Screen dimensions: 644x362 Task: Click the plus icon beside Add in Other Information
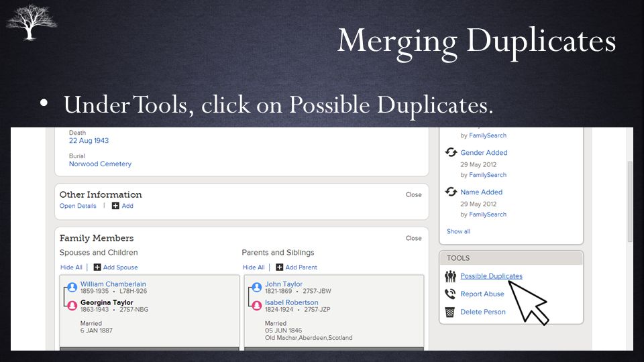pos(115,206)
